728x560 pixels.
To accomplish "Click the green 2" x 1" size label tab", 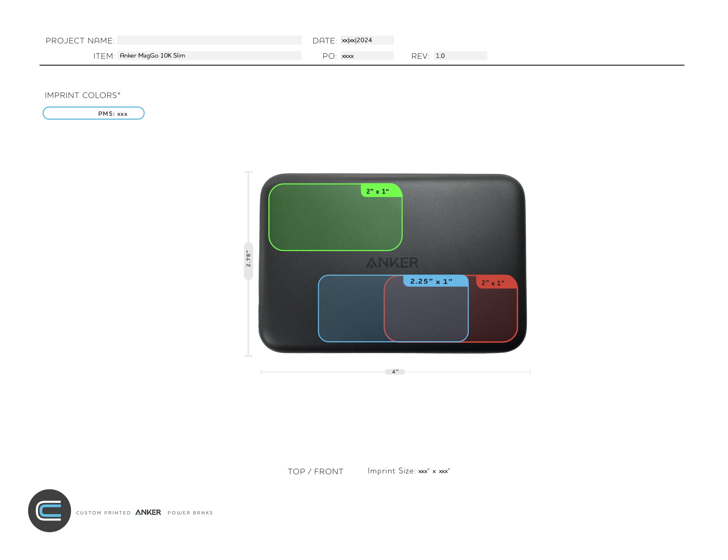I will click(x=378, y=191).
